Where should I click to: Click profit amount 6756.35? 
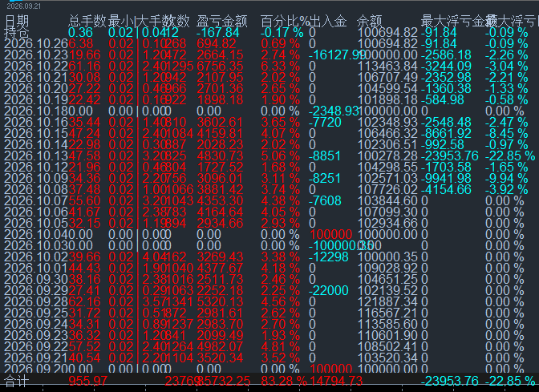click(220, 66)
